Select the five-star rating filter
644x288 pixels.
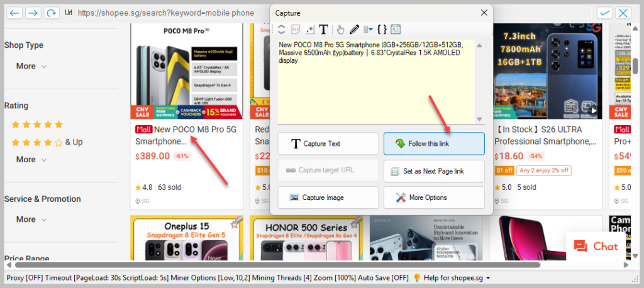click(37, 125)
